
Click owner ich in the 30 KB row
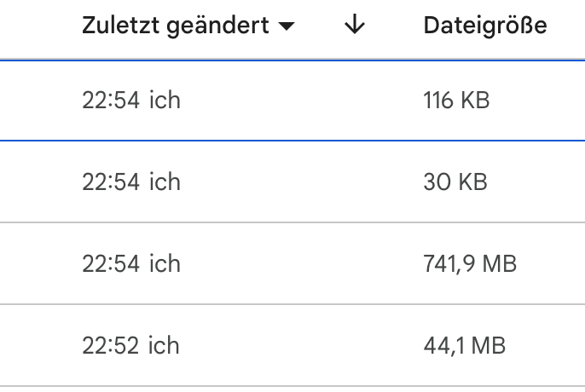165,182
